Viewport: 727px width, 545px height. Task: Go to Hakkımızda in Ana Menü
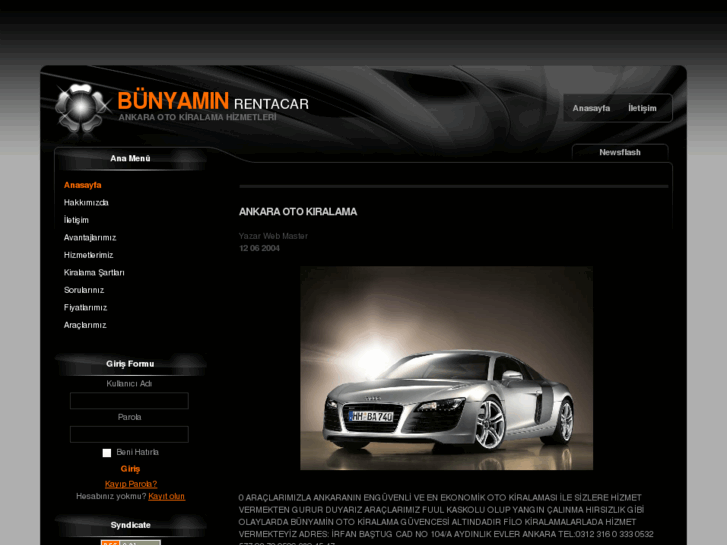pos(86,203)
